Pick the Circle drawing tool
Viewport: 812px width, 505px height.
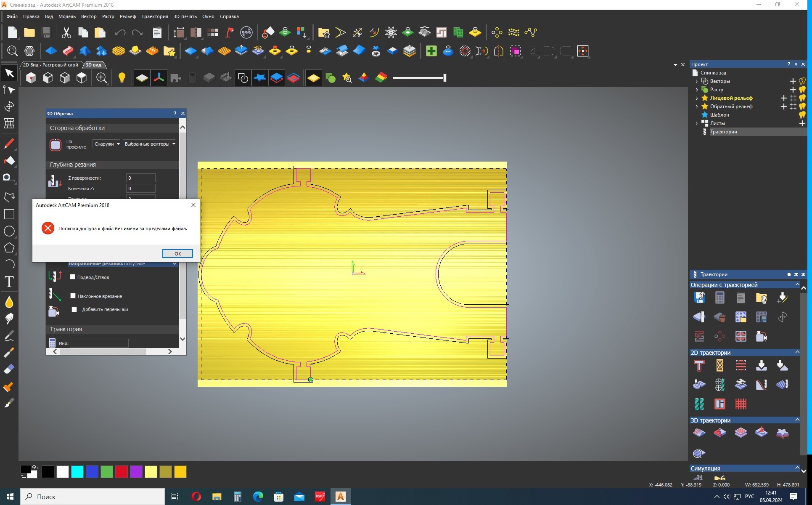[x=9, y=231]
